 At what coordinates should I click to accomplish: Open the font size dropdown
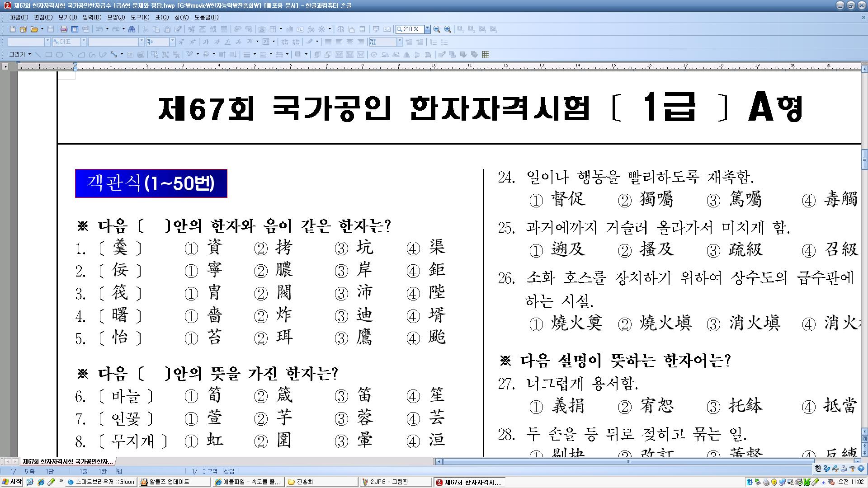coord(172,42)
